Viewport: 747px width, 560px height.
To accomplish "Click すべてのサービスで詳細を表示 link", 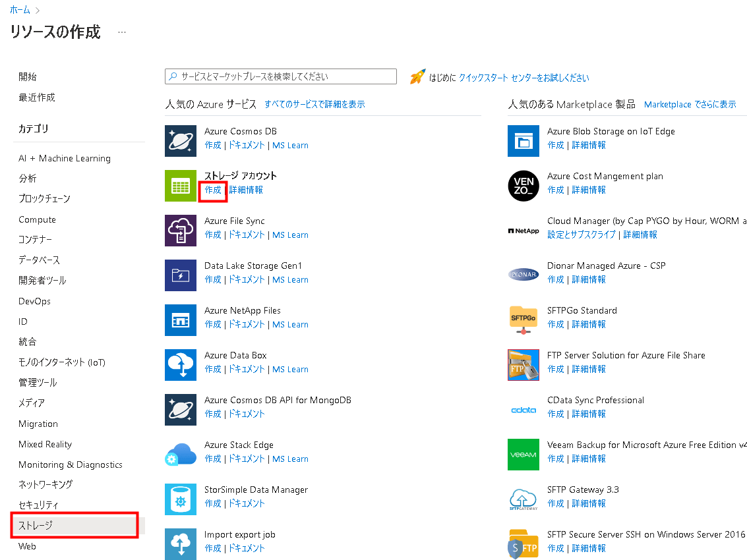I will click(x=314, y=104).
